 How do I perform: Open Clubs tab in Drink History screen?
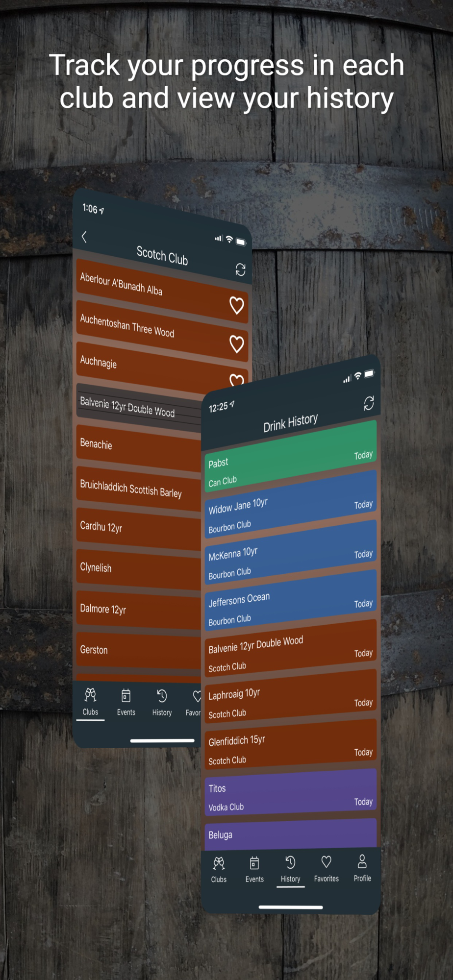(x=219, y=870)
